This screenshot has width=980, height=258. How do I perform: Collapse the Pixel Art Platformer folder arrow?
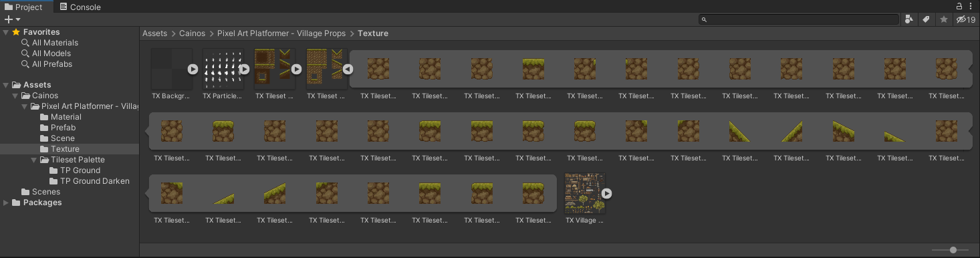tap(25, 106)
